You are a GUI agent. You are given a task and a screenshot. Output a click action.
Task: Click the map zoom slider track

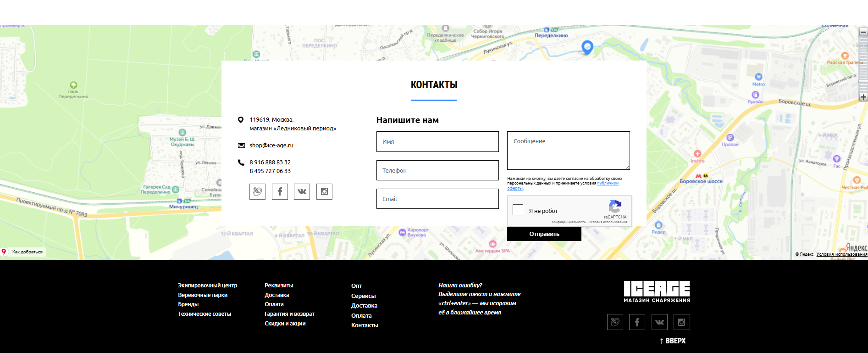click(863, 65)
